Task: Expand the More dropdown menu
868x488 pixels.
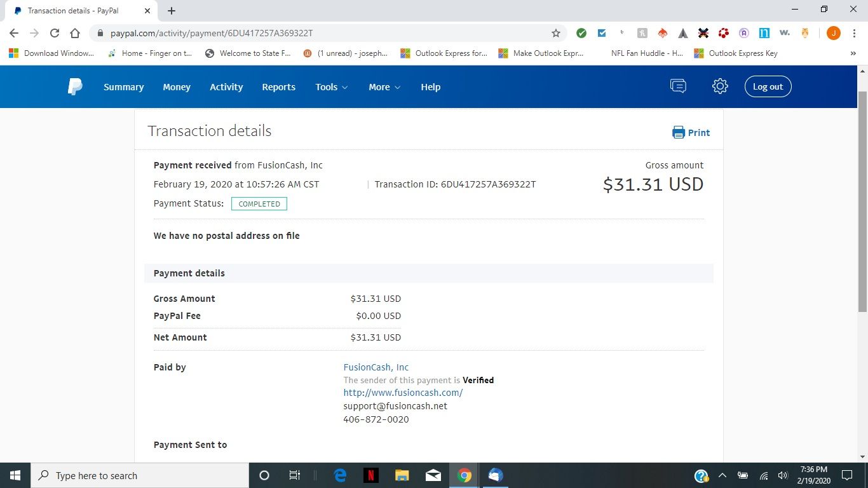Action: coord(384,87)
